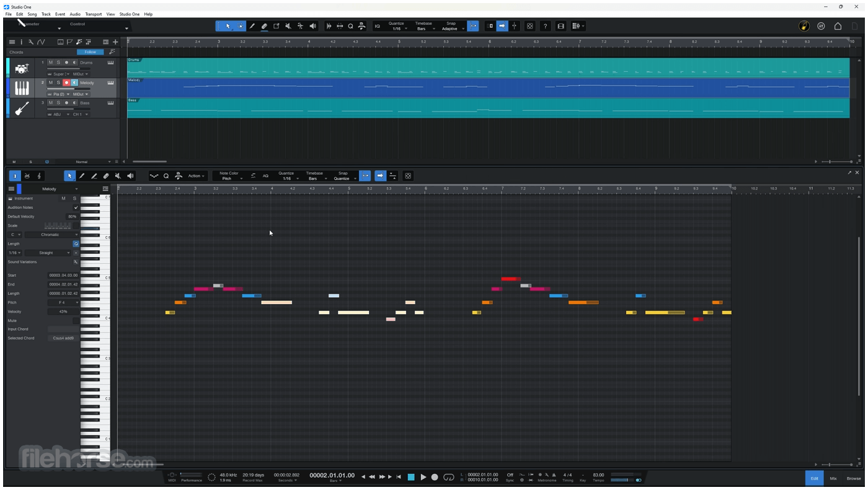Open the Transport menu

(94, 14)
